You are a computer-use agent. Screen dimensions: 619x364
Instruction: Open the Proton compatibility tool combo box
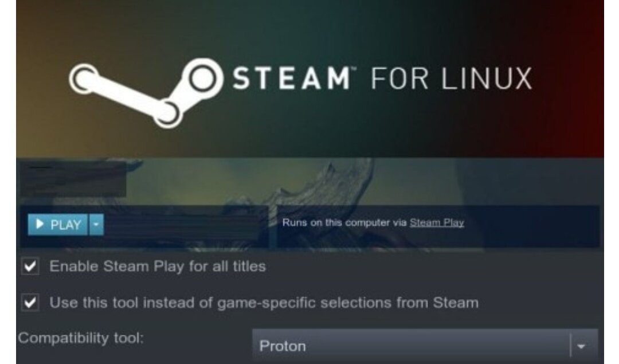pyautogui.click(x=425, y=346)
